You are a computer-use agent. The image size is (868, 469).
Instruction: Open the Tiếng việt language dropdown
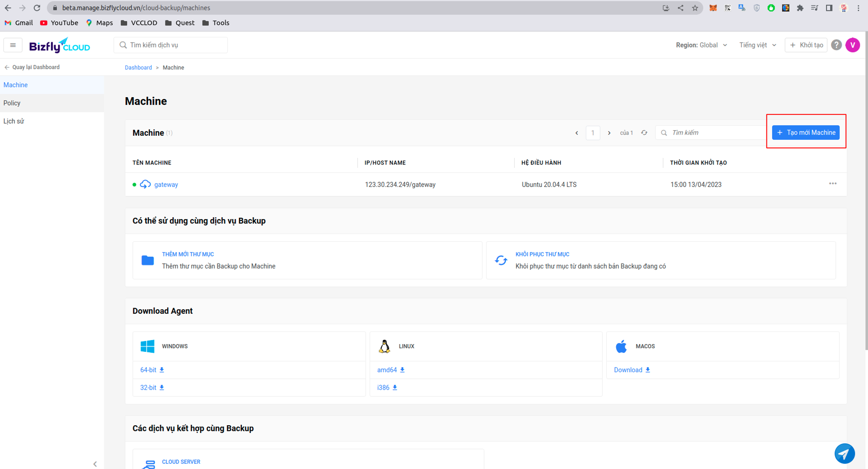tap(757, 45)
